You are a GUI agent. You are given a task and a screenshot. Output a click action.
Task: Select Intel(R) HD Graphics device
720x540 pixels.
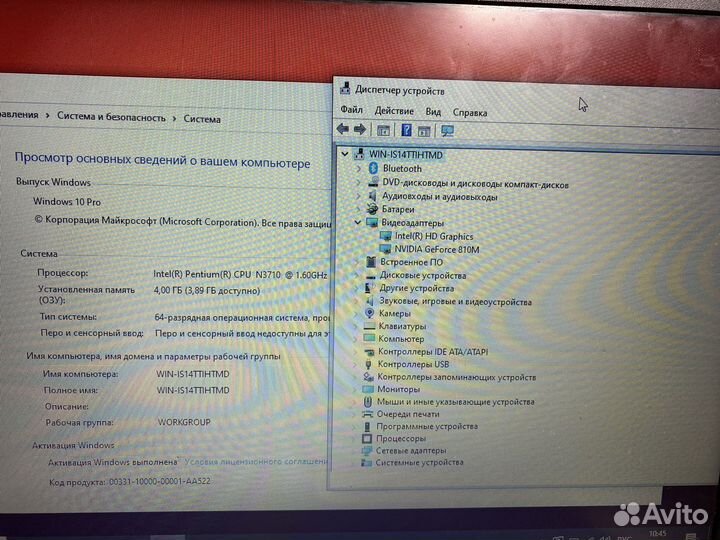click(x=433, y=236)
